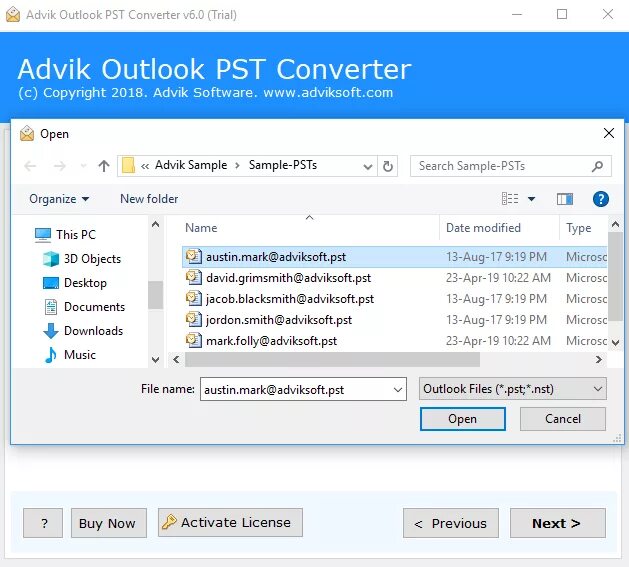
Task: Toggle the preview pane icon
Action: click(x=565, y=199)
